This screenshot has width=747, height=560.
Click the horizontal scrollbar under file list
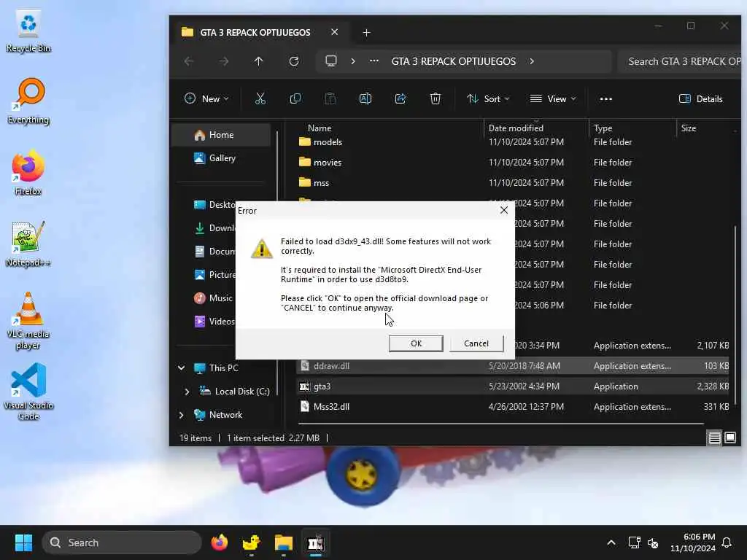(501, 423)
